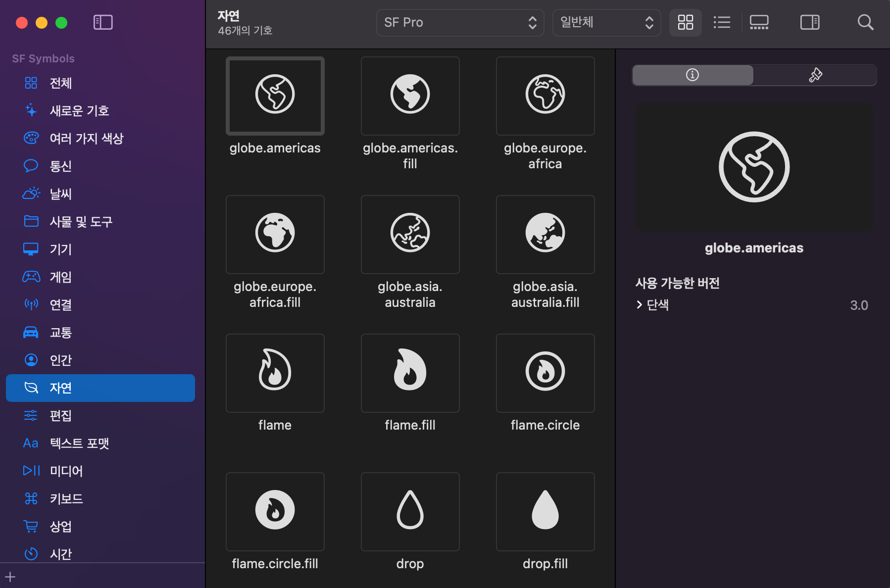This screenshot has width=890, height=588.
Task: Select the globe.asia.australia.fill symbol
Action: [x=545, y=235]
